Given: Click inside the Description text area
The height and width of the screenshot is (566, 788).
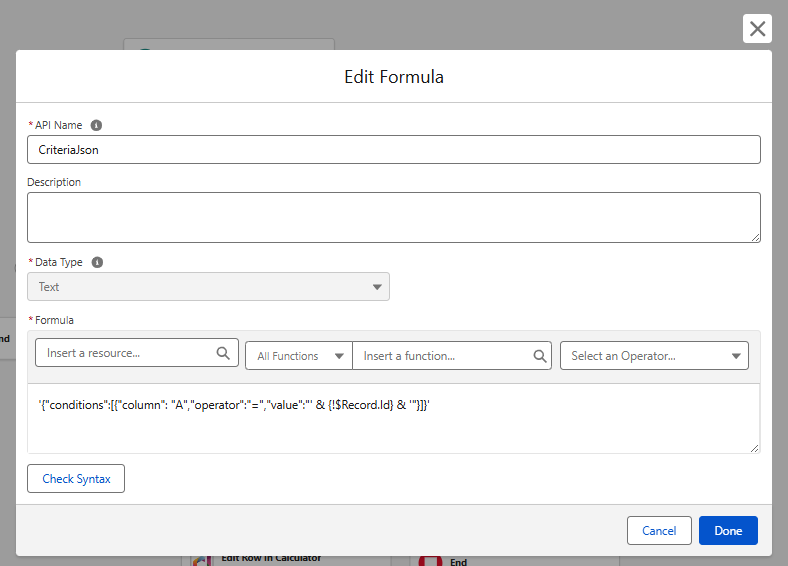Looking at the screenshot, I should coord(393,216).
